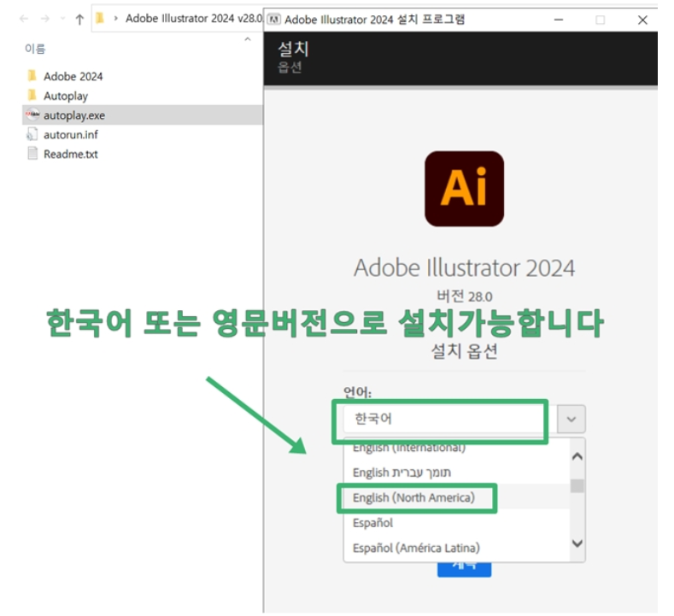Click the language dropdown arrow button

pos(571,419)
